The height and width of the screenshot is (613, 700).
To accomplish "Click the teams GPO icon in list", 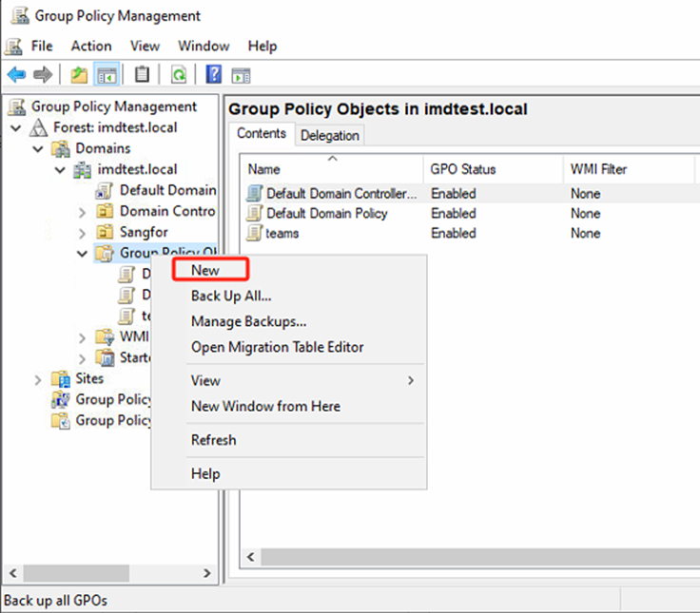I will (254, 234).
